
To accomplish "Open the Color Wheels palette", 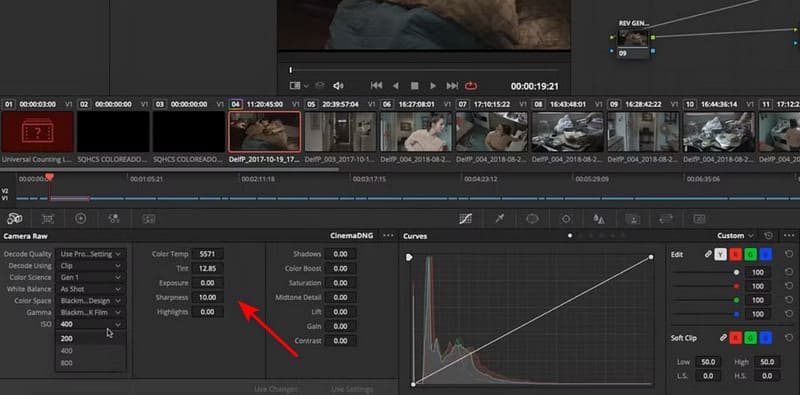I will coord(80,218).
